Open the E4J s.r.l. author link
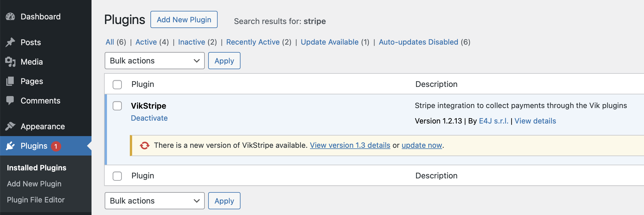The width and height of the screenshot is (644, 215). (494, 121)
